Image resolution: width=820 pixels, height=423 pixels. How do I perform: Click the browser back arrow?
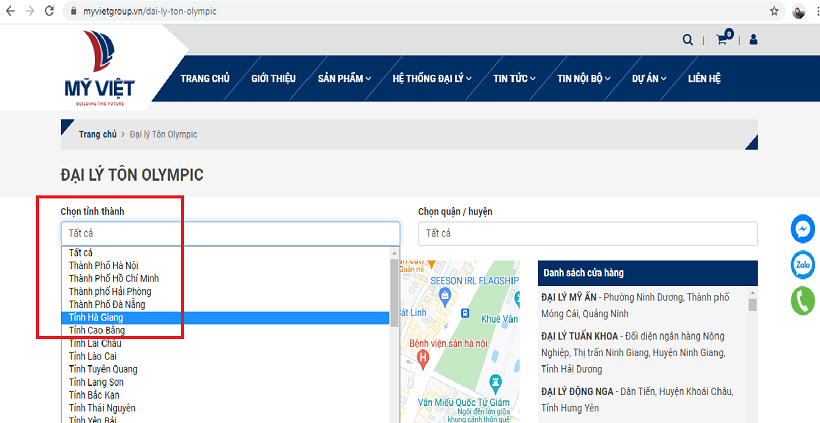[x=10, y=11]
